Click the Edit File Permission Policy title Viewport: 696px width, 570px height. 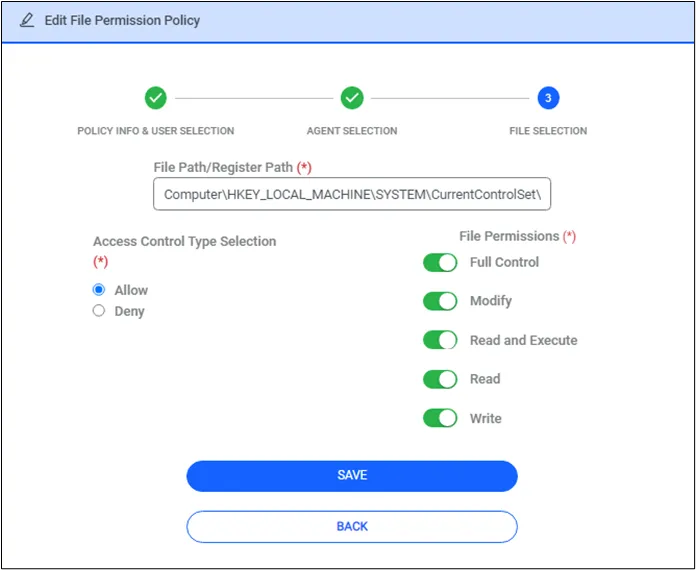coord(123,20)
